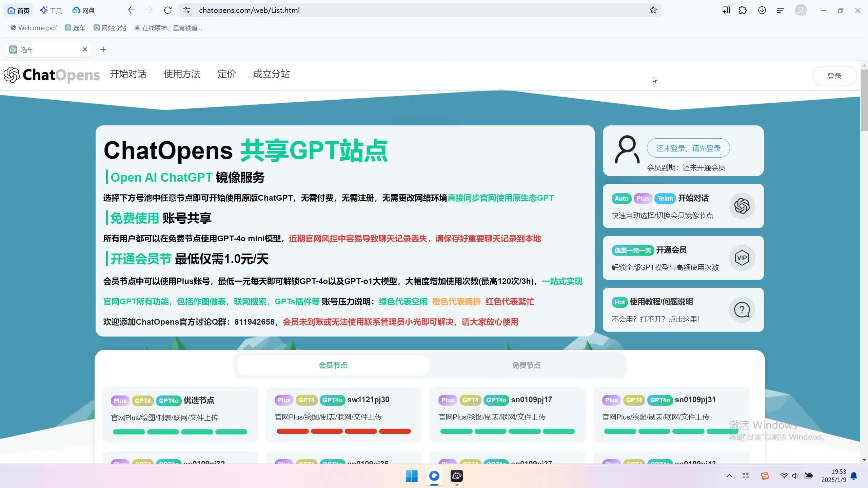Open the browser downloads icon

coord(762,10)
